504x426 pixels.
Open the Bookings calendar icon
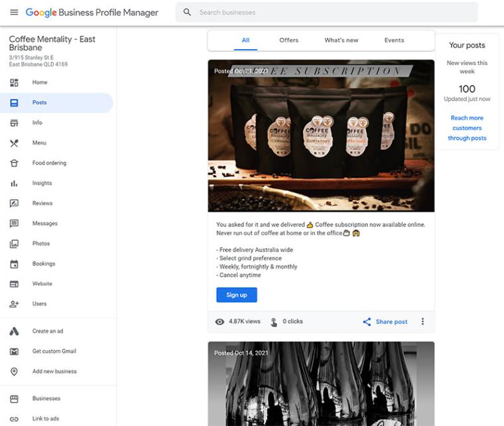click(14, 264)
